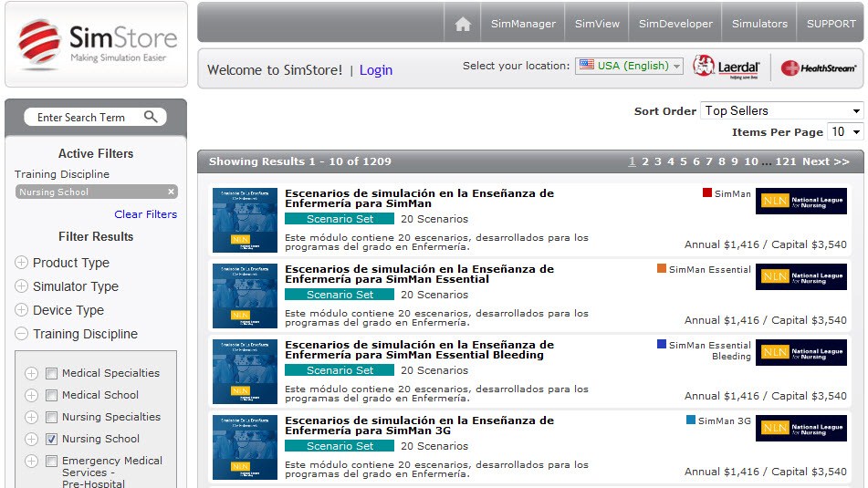Open the Laerdal logo link
This screenshot has height=488, width=868.
pos(727,67)
